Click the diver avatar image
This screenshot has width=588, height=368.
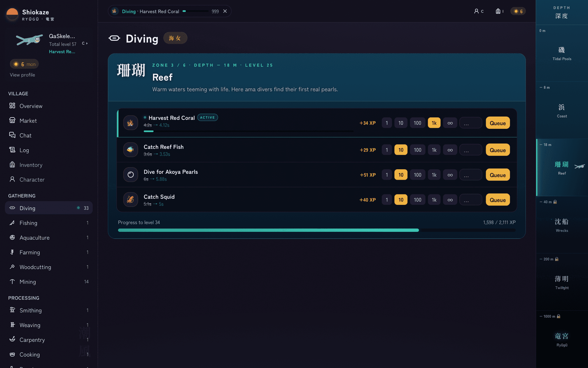tap(29, 40)
